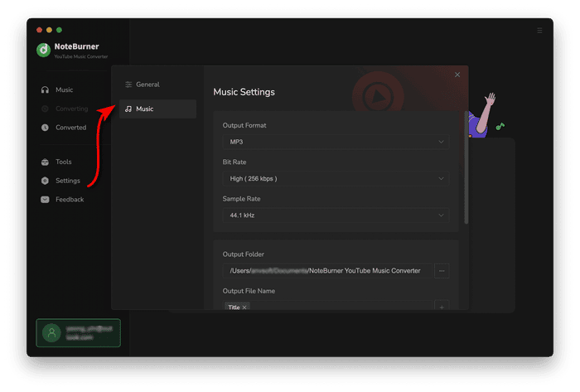Image resolution: width=580 pixels, height=392 pixels.
Task: Click the settings panel vertical scrollbar
Action: tap(466, 166)
